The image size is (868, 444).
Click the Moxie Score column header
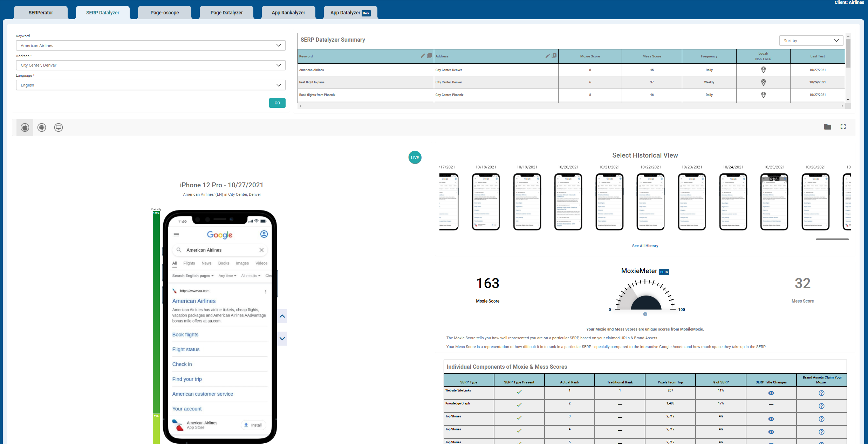coord(590,56)
